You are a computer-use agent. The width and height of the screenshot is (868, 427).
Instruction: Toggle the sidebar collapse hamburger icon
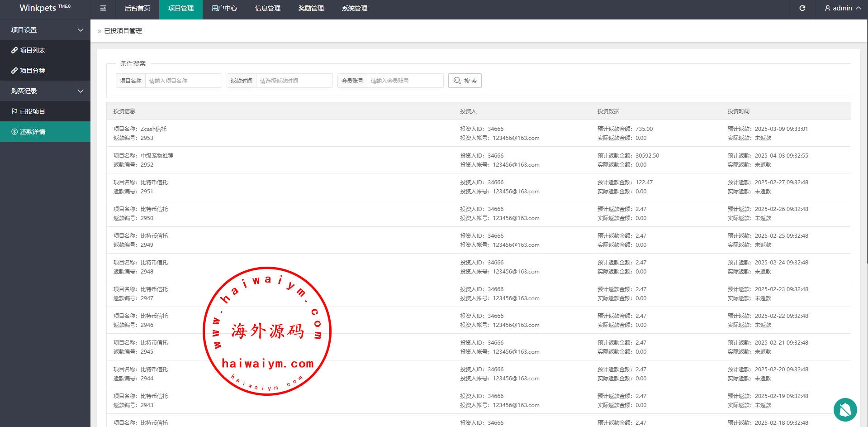click(x=103, y=8)
